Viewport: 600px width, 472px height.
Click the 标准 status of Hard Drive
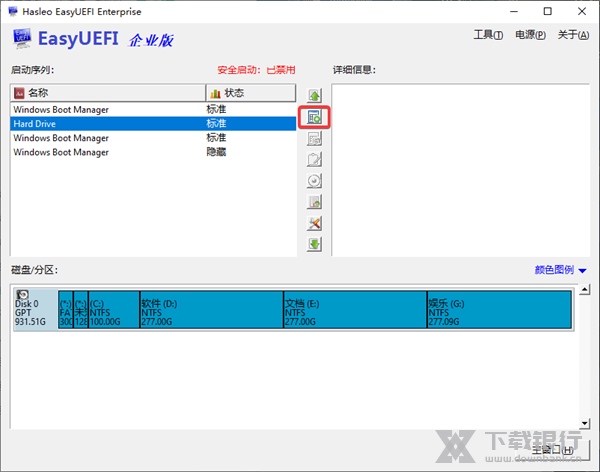[x=216, y=124]
